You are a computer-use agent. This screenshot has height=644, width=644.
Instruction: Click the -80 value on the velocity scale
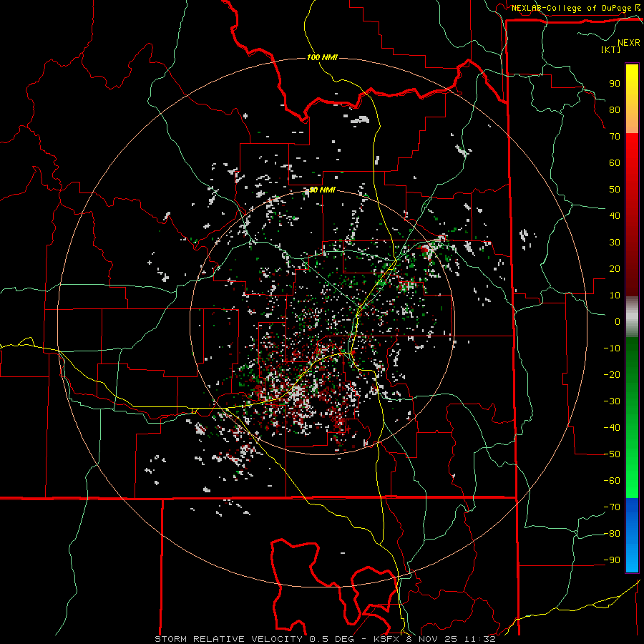[x=612, y=534]
